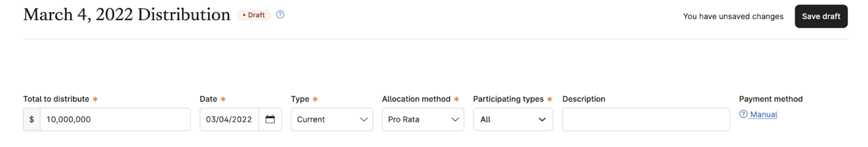Open the Manual payment method link
The image size is (868, 147).
[763, 115]
